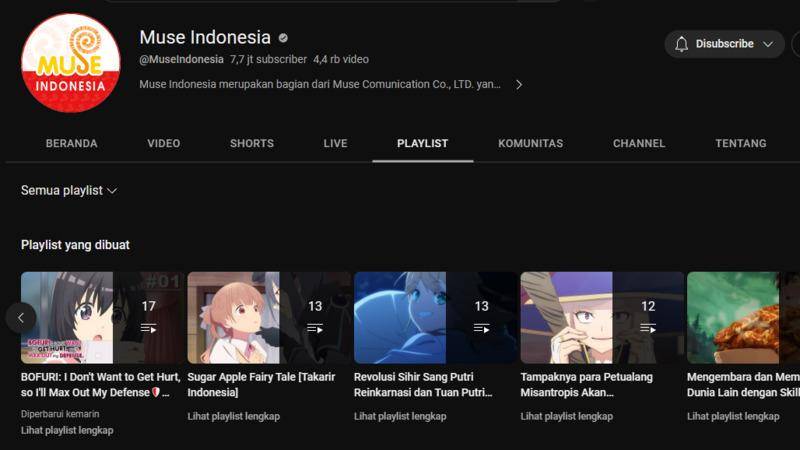The height and width of the screenshot is (450, 800).
Task: Select the PLAYLIST tab
Action: 422,144
